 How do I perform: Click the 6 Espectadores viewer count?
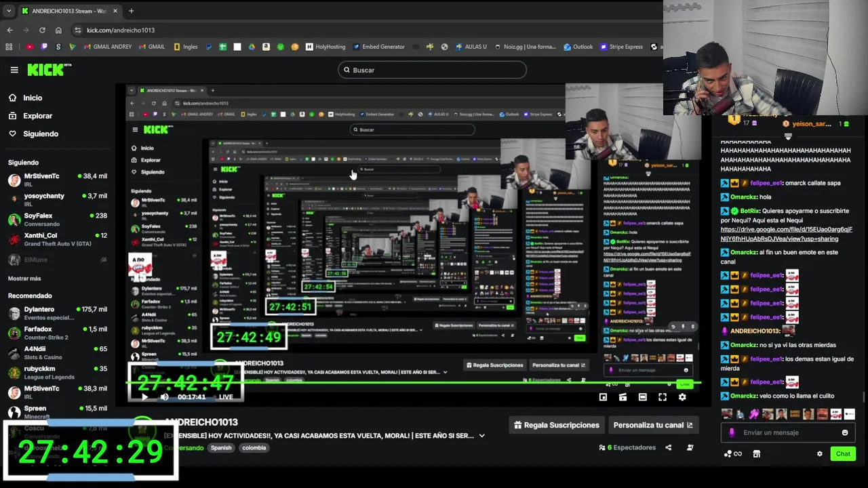[627, 447]
